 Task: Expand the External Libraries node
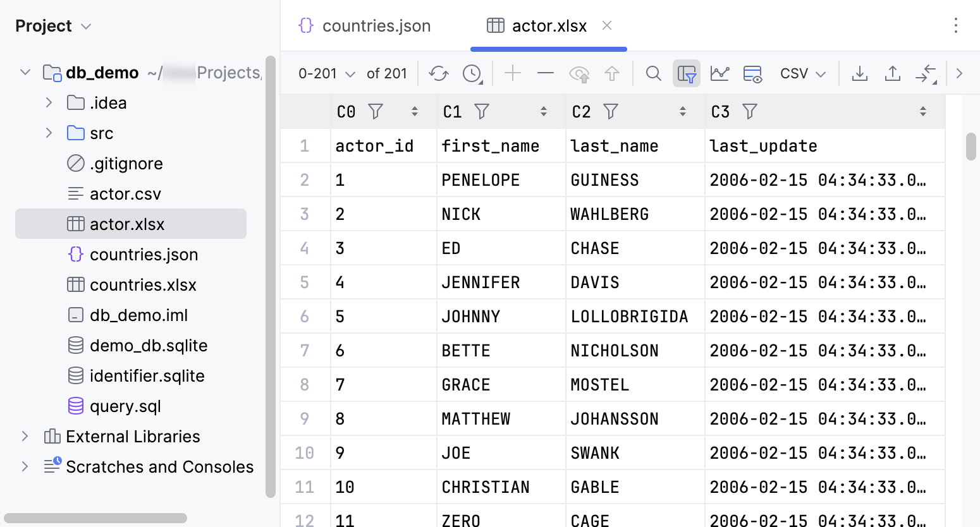pos(25,436)
